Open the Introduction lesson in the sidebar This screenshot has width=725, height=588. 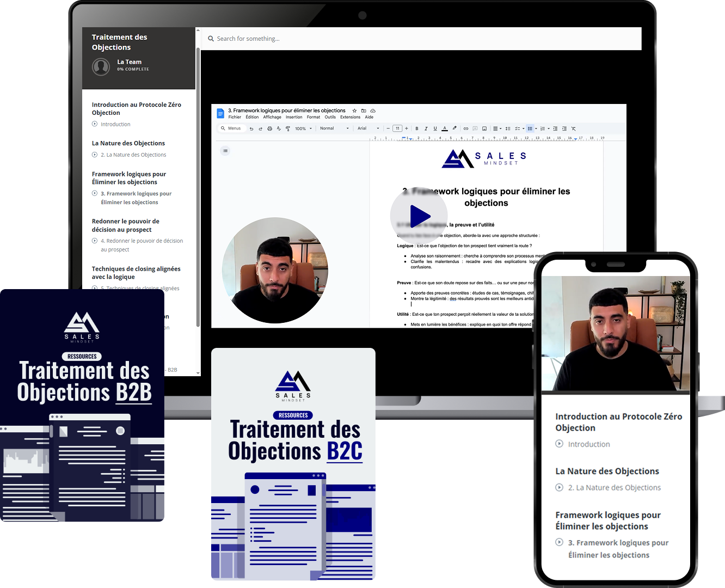click(x=115, y=124)
